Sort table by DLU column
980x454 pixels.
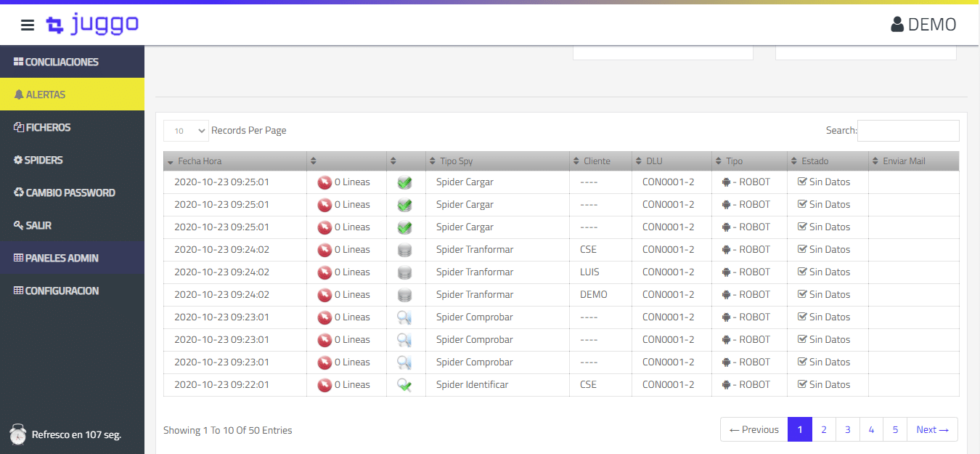(671, 161)
